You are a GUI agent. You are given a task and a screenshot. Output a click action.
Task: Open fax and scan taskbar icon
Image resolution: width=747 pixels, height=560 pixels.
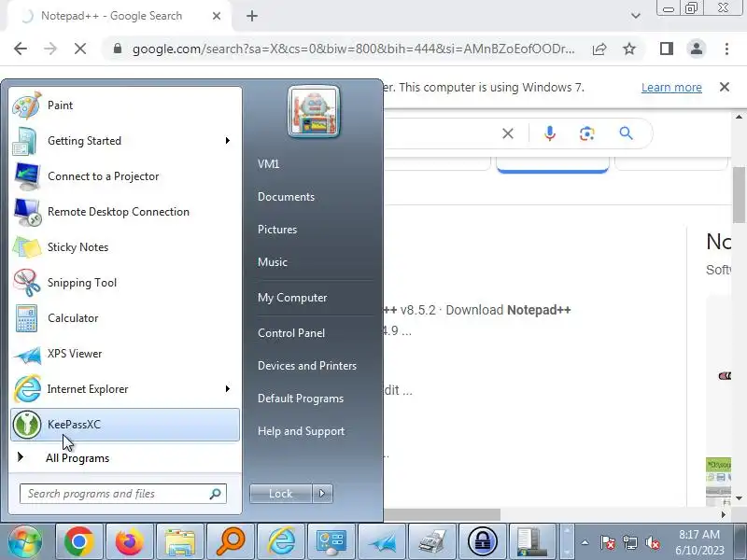tap(432, 542)
